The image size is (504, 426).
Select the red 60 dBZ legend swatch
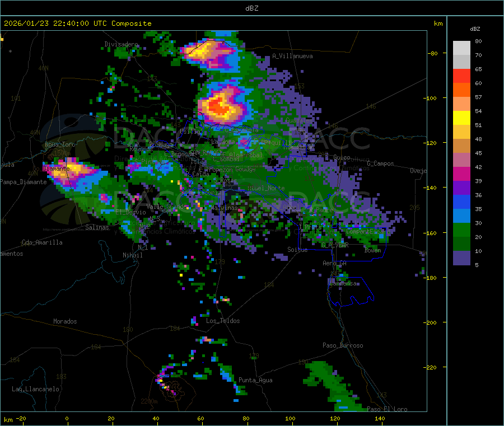point(461,76)
